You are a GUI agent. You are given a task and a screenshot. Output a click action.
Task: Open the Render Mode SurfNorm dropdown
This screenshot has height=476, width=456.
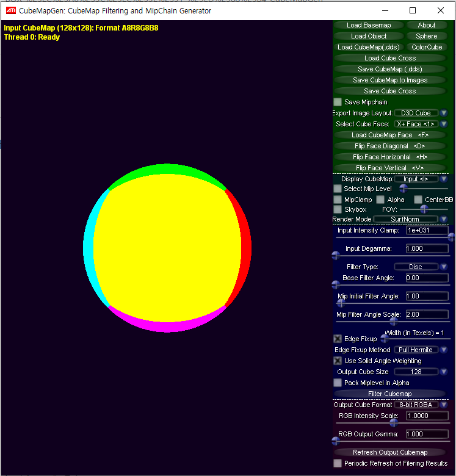click(x=405, y=219)
